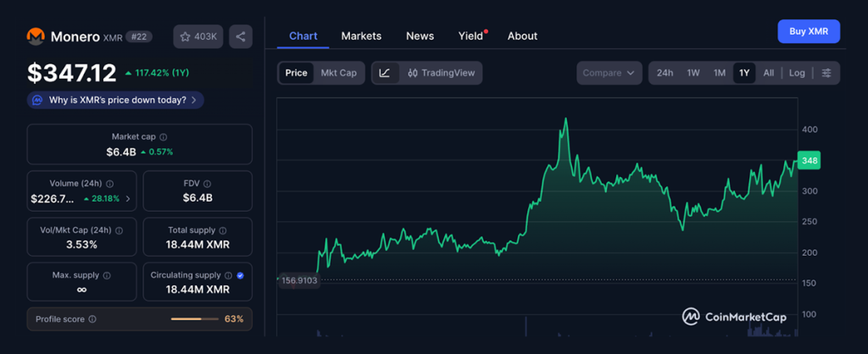Expand the Volume (24h) details chevron
This screenshot has width=868, height=354.
tap(128, 198)
